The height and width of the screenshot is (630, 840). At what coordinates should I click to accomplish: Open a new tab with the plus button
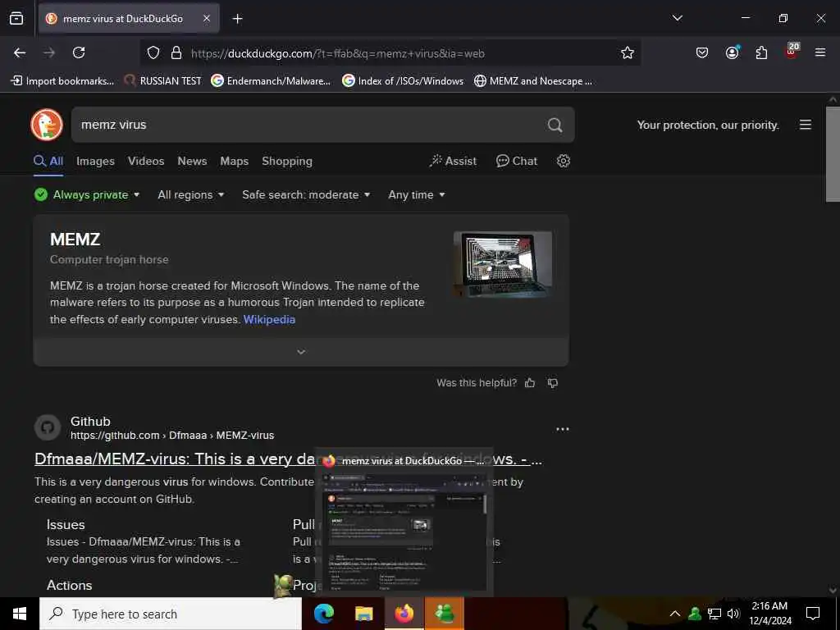click(237, 19)
